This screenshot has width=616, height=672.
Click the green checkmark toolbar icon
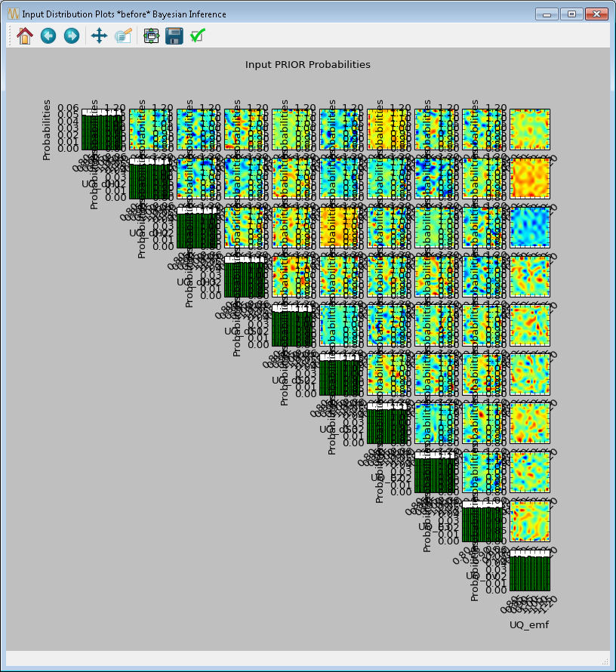point(197,35)
